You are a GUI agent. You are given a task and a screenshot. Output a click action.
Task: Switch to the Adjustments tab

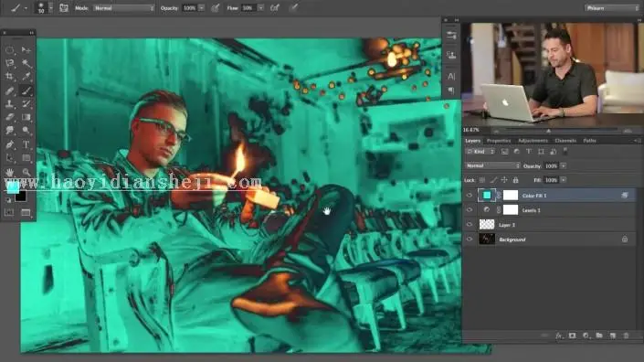coord(533,141)
